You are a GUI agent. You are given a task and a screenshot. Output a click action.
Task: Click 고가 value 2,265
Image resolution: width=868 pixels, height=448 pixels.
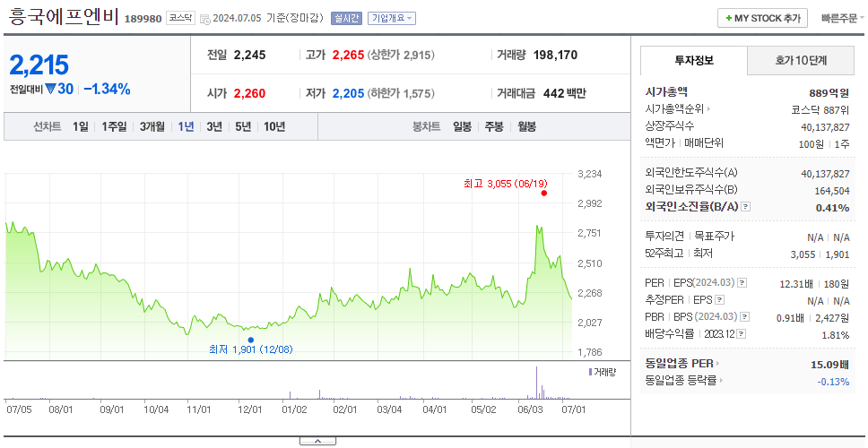point(348,55)
